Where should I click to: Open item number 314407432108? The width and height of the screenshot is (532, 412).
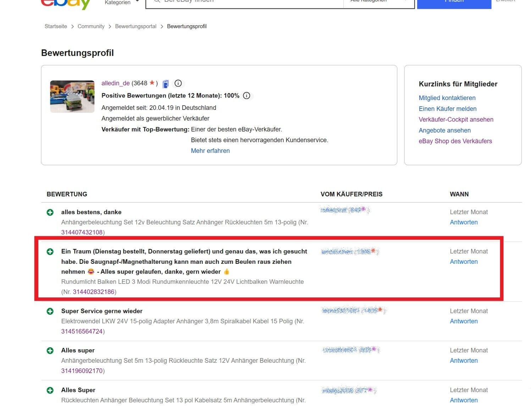(82, 232)
